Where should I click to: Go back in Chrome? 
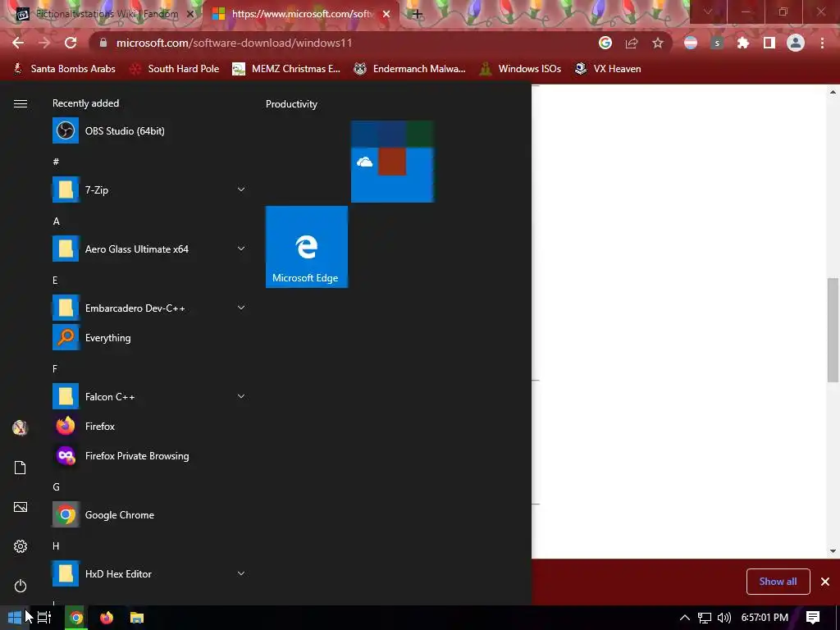[x=18, y=43]
